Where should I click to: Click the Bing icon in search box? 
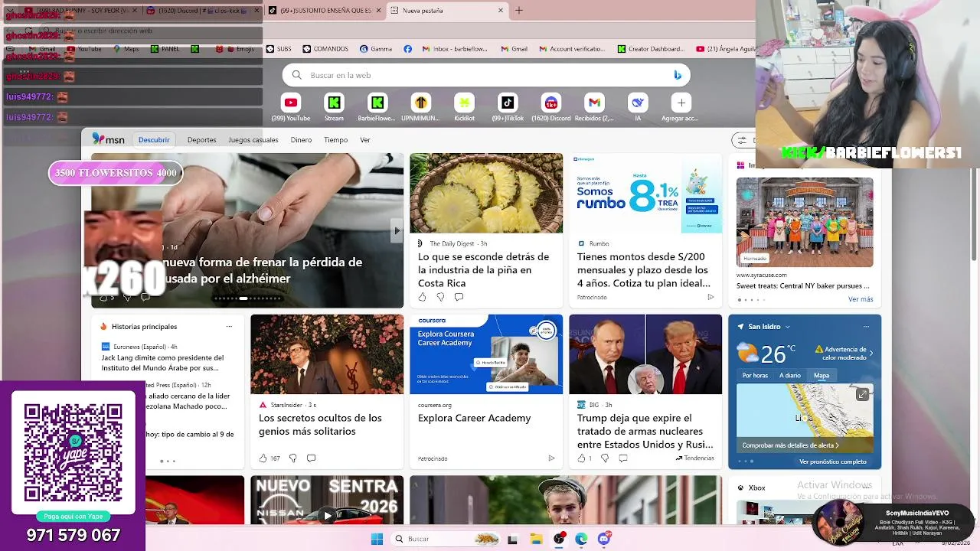tap(677, 75)
